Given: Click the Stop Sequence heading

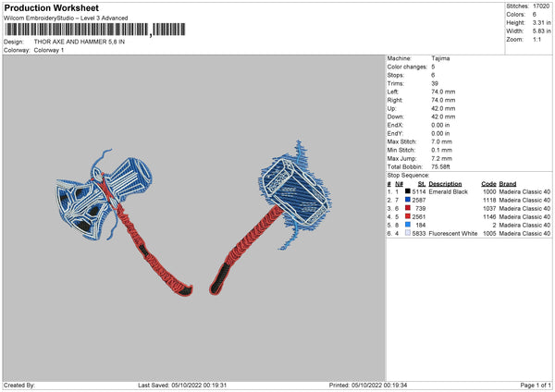Looking at the screenshot, I should [x=408, y=176].
